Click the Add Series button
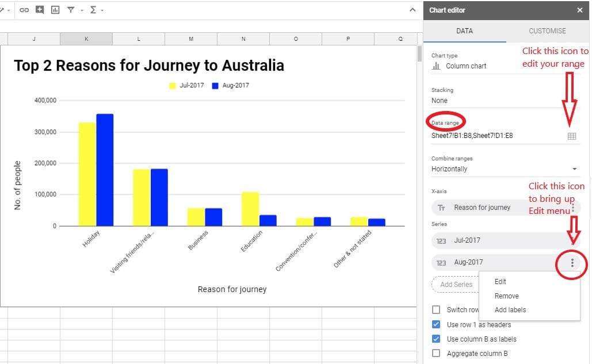Image resolution: width=592 pixels, height=364 pixels. tap(456, 285)
